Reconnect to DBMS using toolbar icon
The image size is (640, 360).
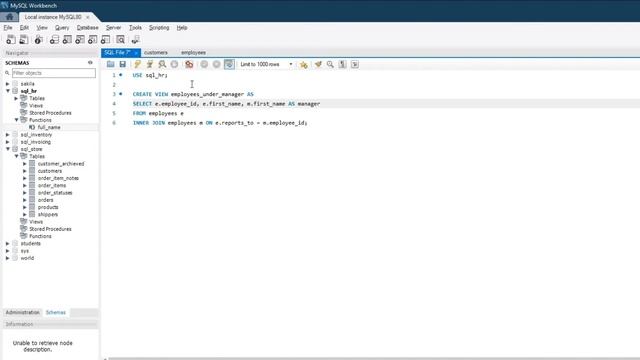pos(135,40)
